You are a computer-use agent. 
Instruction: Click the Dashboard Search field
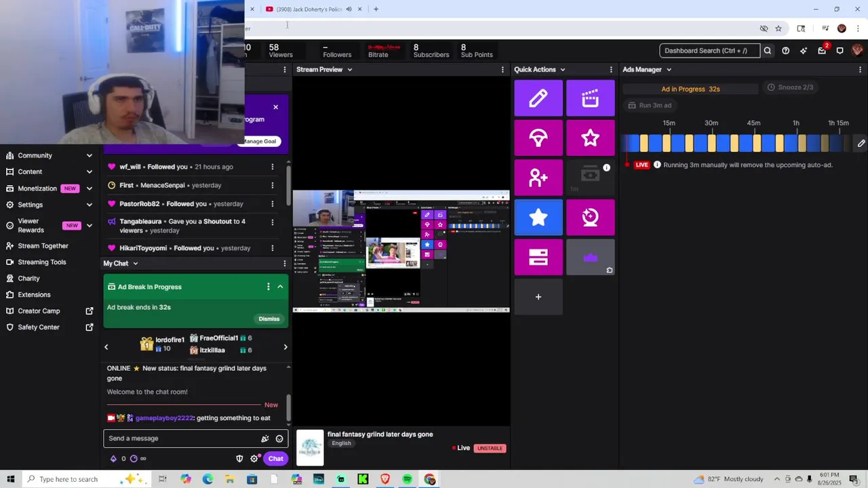[x=710, y=50]
